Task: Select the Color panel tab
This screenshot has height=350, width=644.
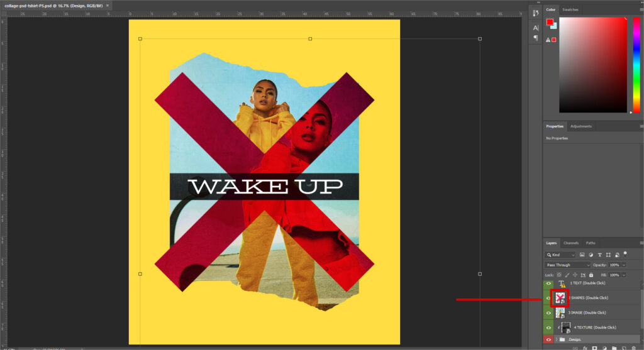Action: [x=551, y=9]
